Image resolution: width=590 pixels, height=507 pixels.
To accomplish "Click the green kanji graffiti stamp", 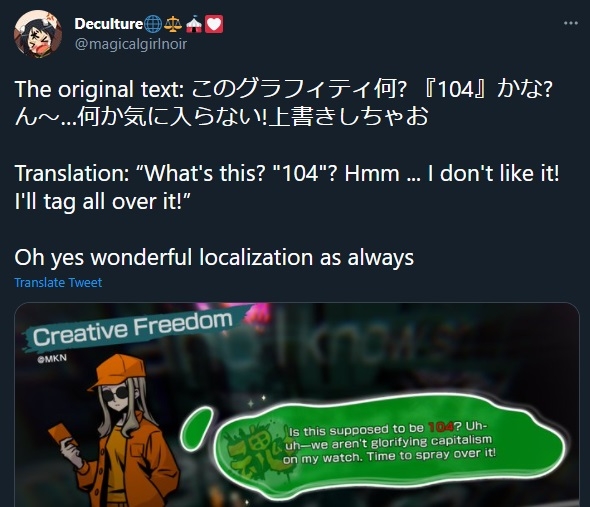I will 256,452.
